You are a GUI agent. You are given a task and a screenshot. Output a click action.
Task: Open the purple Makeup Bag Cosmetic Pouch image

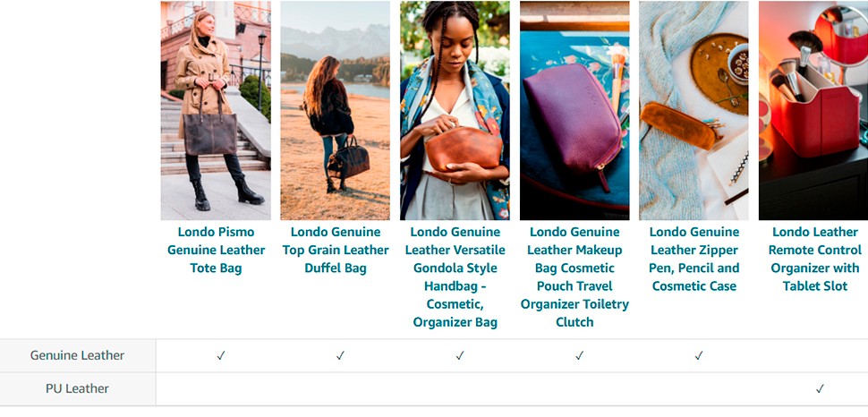point(574,111)
